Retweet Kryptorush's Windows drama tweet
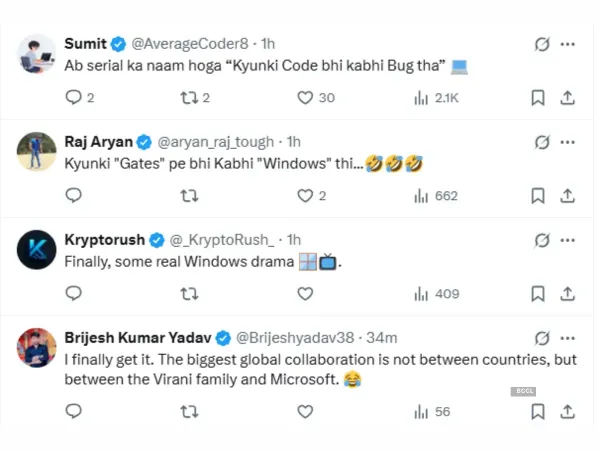 (187, 293)
